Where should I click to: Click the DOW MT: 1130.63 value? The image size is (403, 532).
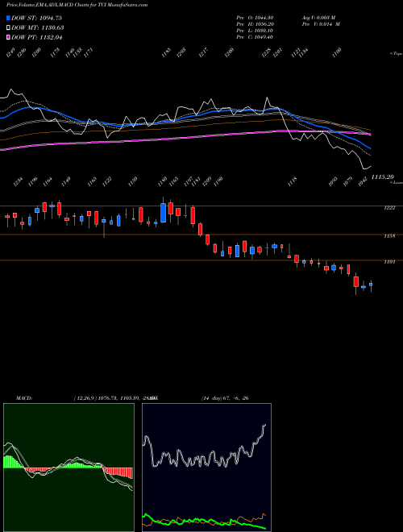[38, 28]
